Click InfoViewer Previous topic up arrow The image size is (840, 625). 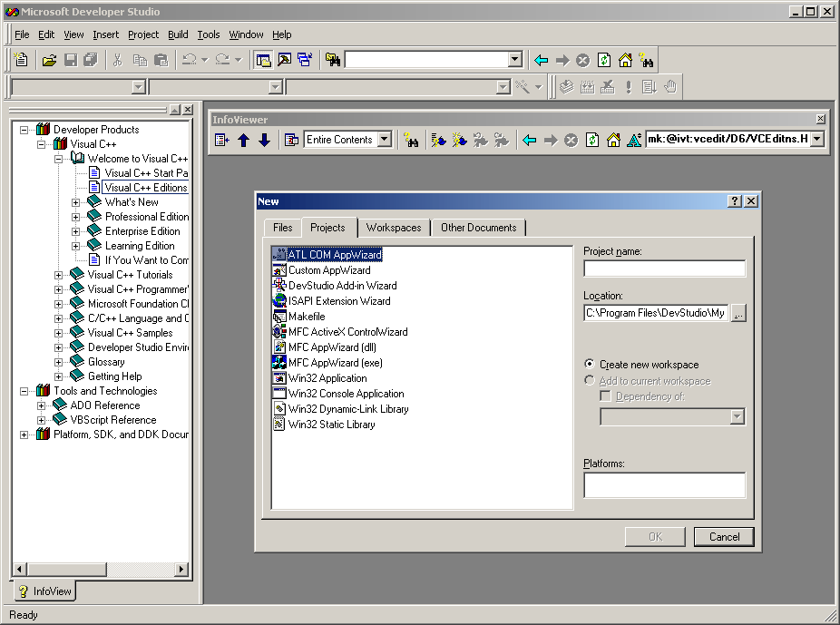click(x=244, y=141)
